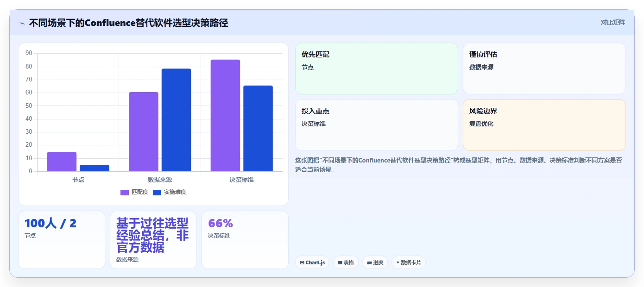Viewport: 644px width, 287px height.
Task: Select the 风险边界 card title
Action: [x=483, y=111]
